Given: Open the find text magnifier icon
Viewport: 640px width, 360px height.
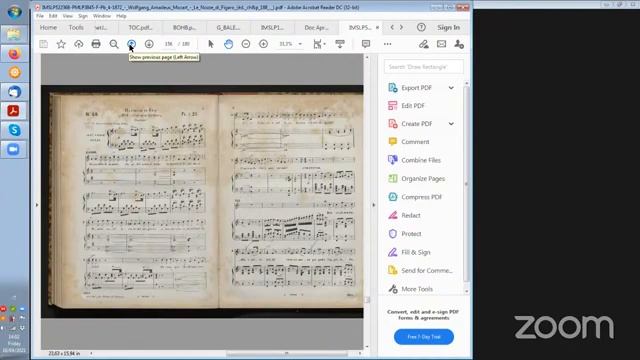Looking at the screenshot, I should point(114,44).
